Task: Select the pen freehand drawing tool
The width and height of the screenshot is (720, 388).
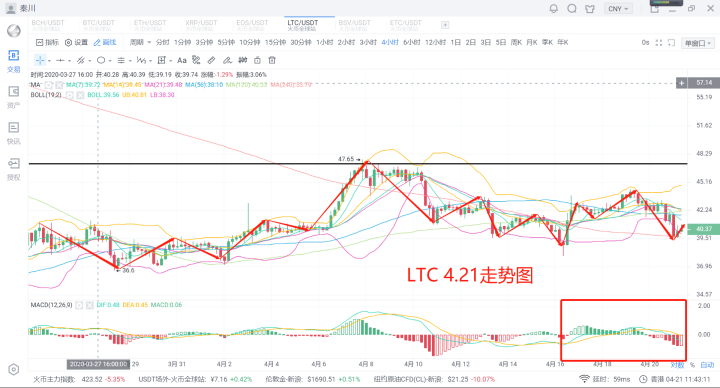Action: click(227, 60)
